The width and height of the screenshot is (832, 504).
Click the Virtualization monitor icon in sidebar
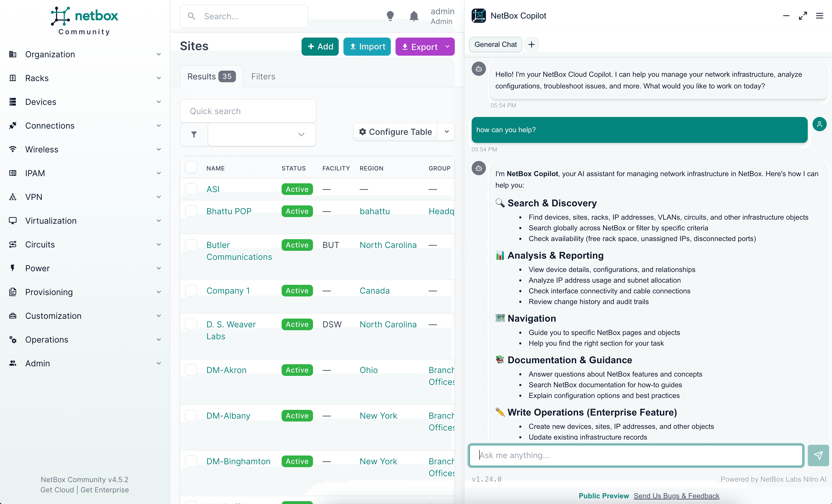pyautogui.click(x=13, y=221)
